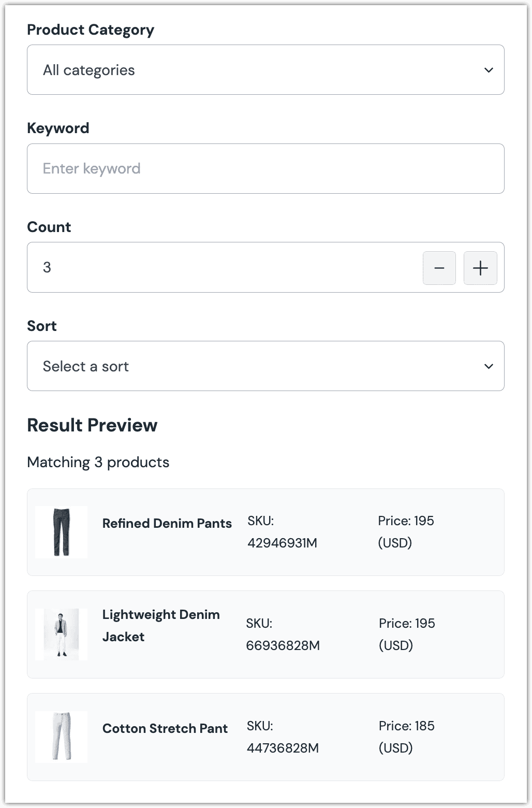
Task: Click the Refined Denim Pants thumbnail
Action: (61, 532)
